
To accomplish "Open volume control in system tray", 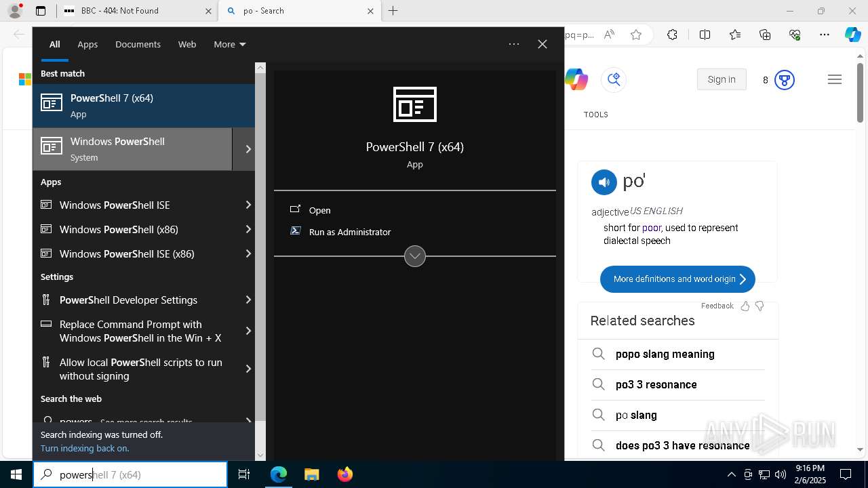I will tap(780, 474).
